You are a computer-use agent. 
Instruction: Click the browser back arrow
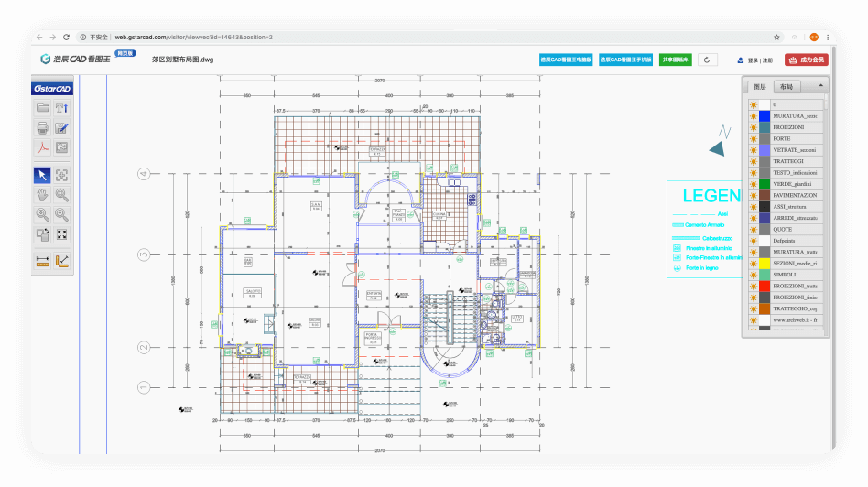(x=41, y=37)
